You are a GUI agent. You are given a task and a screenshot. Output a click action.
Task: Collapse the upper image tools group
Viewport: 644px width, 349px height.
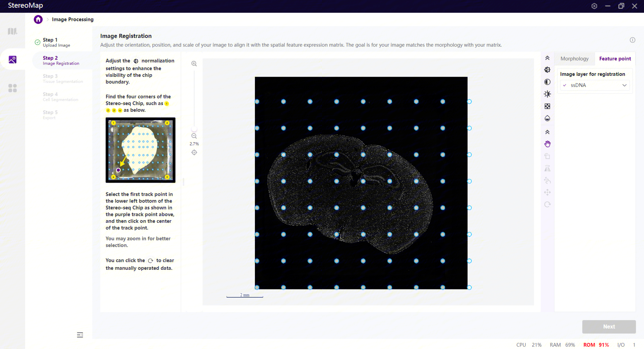[x=547, y=58]
